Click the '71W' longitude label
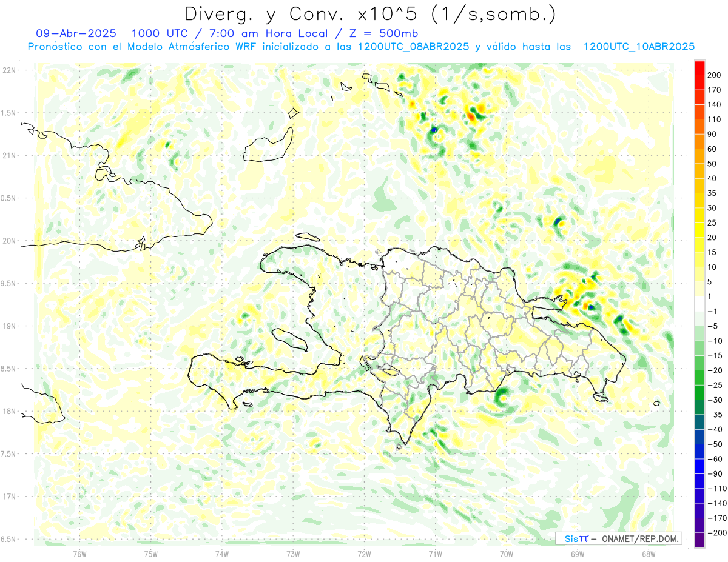Screen dimensions: 728x562 point(435,553)
